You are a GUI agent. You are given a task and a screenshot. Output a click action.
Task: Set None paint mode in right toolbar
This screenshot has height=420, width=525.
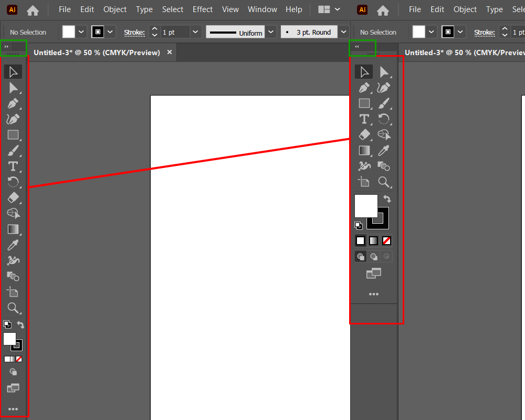[x=386, y=240]
